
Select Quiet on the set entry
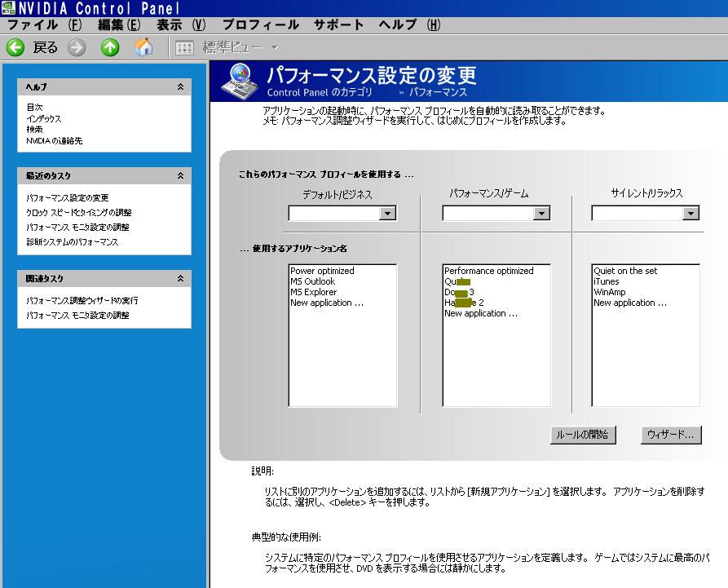[625, 271]
